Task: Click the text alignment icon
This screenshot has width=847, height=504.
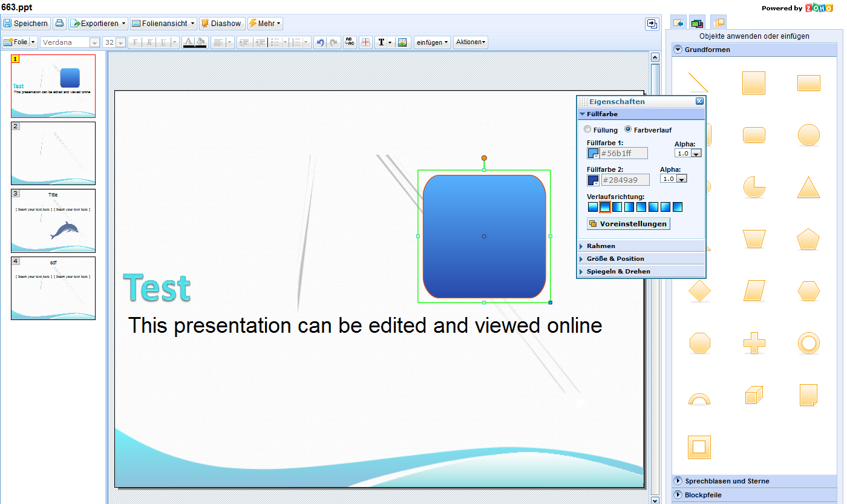Action: [x=218, y=42]
